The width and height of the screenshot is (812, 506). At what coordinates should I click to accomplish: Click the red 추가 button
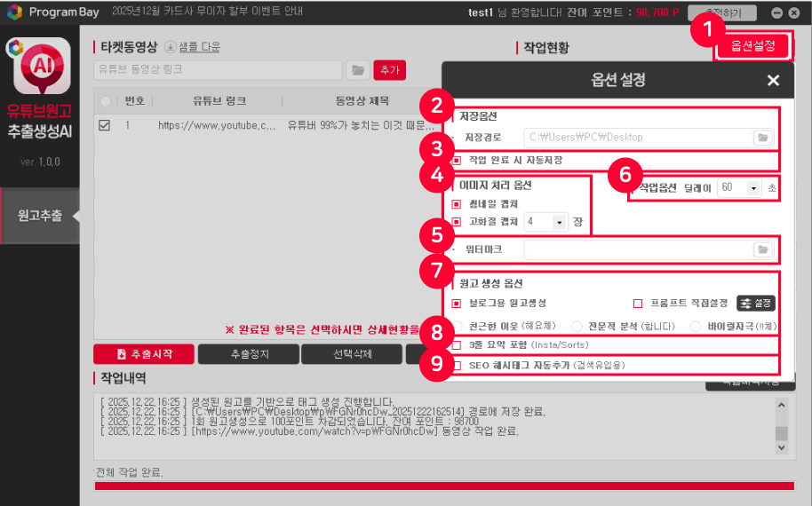point(388,69)
